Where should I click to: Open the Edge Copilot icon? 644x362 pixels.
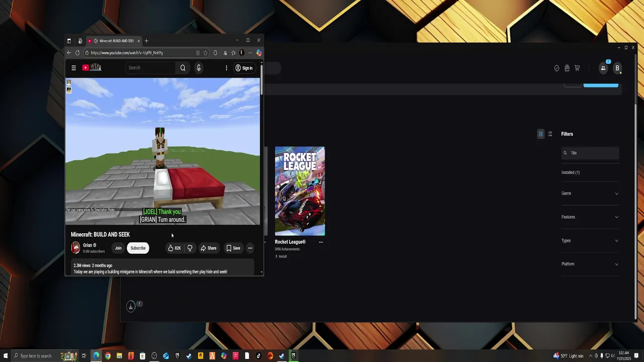259,53
